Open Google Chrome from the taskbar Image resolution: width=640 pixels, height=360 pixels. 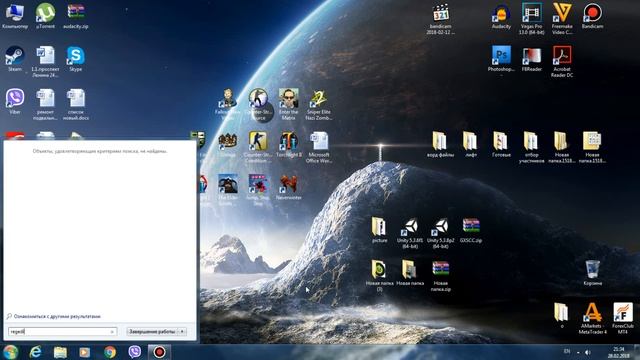109,352
